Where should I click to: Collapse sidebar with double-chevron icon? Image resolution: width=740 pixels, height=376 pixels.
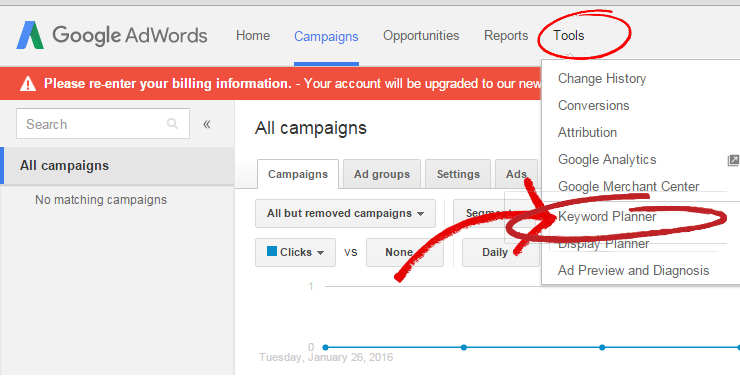(x=207, y=124)
